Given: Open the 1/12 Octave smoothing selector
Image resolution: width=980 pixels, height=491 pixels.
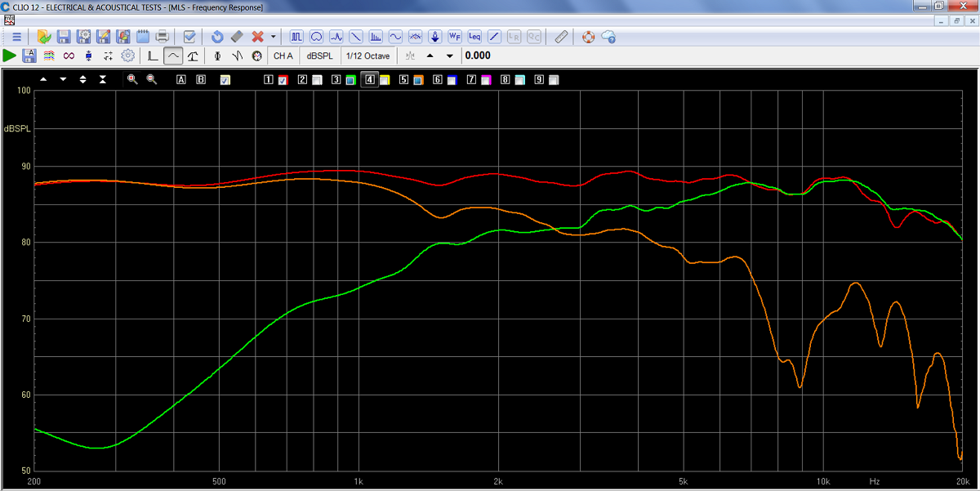Looking at the screenshot, I should 367,56.
